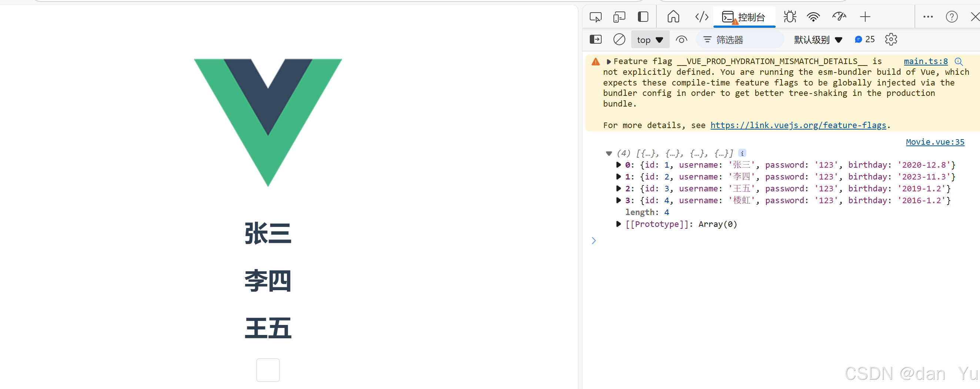980x389 pixels.
Task: Expand the Feature flag warning message
Action: (x=609, y=61)
